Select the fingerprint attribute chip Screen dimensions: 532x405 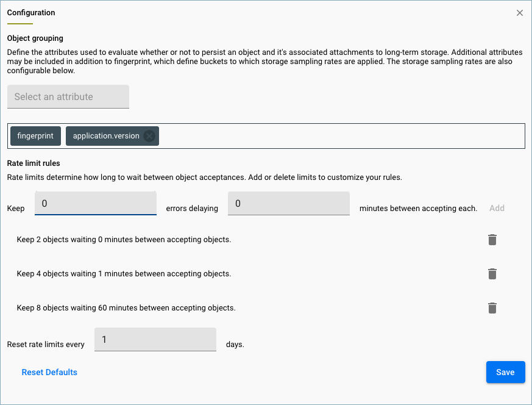(35, 135)
